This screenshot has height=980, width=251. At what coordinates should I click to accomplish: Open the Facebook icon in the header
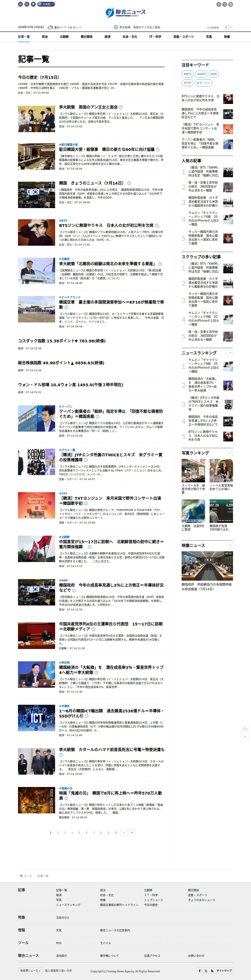pyautogui.click(x=219, y=5)
